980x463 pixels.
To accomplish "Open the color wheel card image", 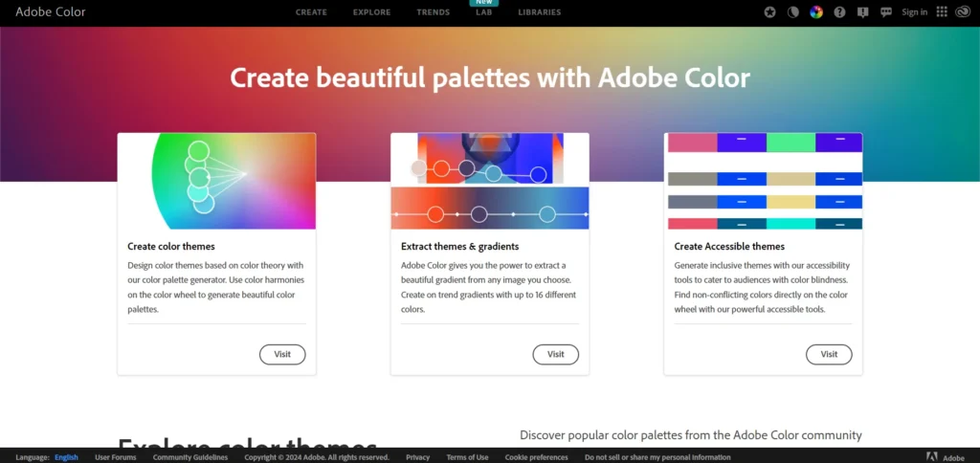I will pos(217,181).
